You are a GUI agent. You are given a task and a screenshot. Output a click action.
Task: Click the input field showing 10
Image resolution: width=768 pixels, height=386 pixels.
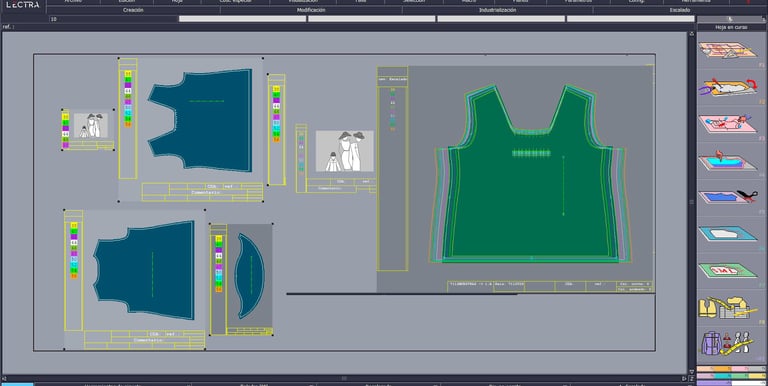coord(113,19)
